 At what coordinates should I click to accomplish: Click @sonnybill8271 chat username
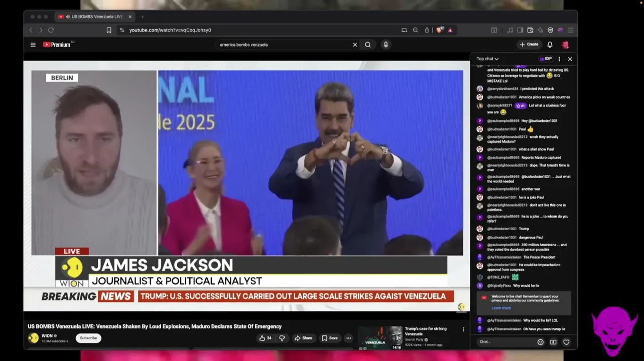pos(499,106)
